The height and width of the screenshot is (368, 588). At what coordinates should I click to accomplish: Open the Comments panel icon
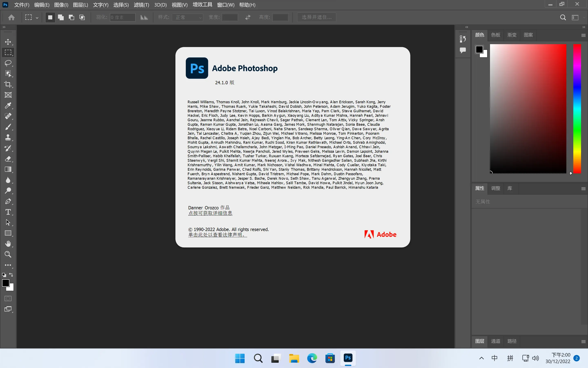tap(463, 50)
